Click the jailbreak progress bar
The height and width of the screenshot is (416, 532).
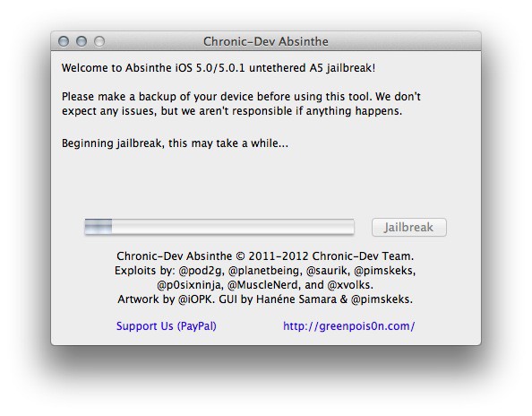pyautogui.click(x=219, y=227)
